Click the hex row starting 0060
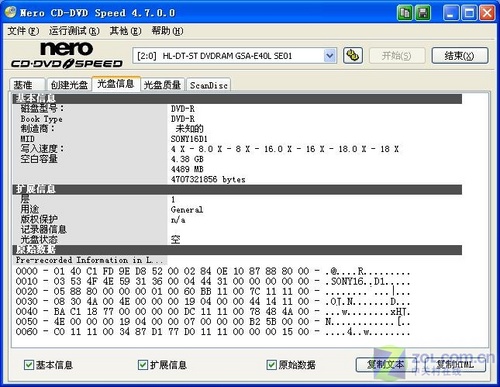The image size is (500, 387). (212, 332)
